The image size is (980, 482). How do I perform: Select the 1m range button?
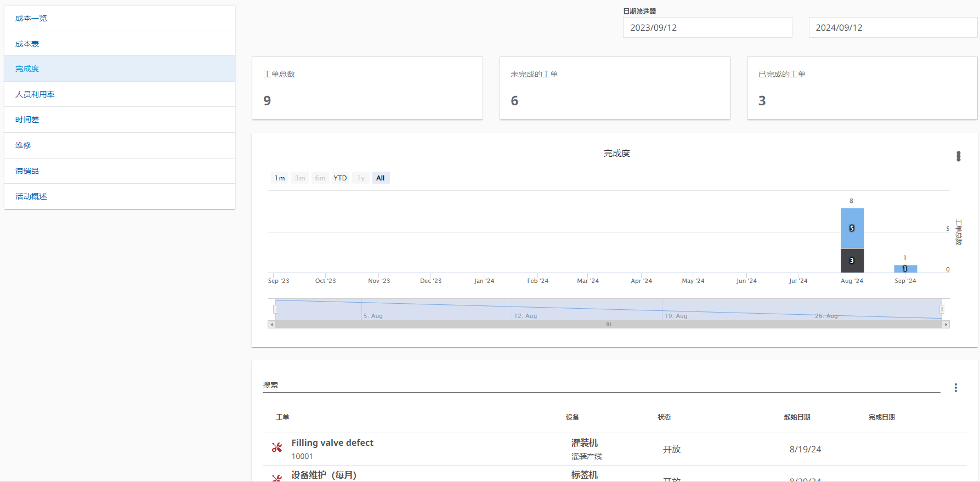280,178
